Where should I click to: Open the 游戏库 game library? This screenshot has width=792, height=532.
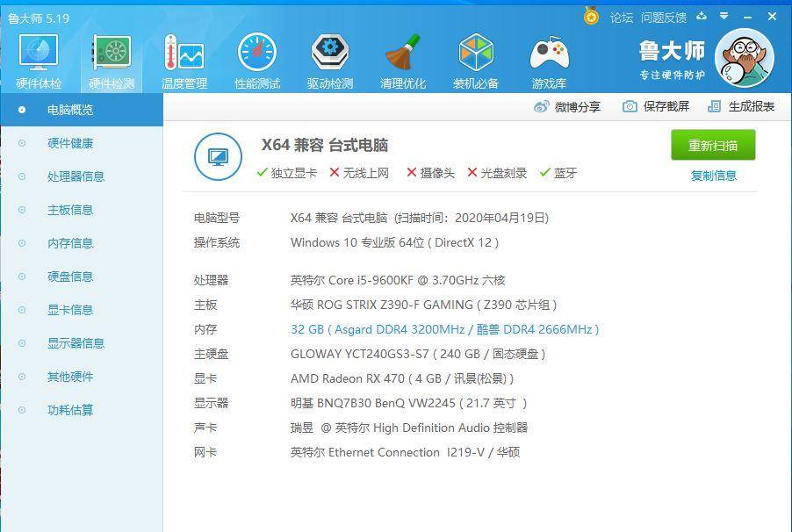point(548,57)
